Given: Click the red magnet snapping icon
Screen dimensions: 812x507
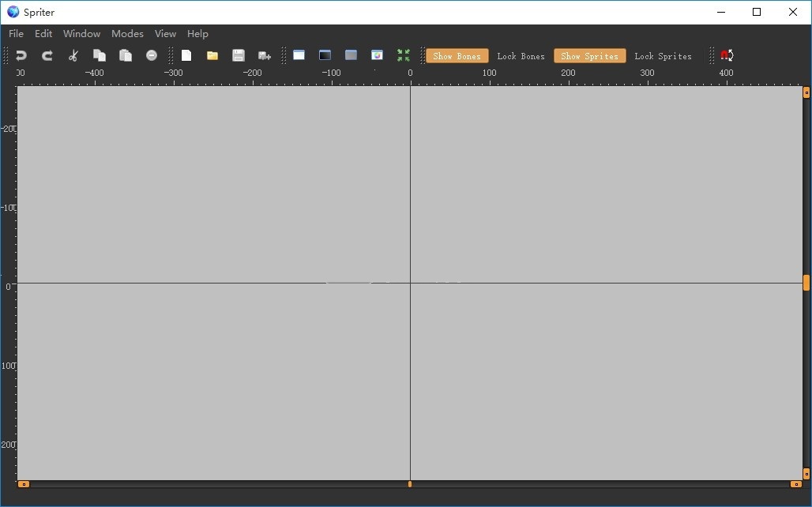Looking at the screenshot, I should click(727, 55).
